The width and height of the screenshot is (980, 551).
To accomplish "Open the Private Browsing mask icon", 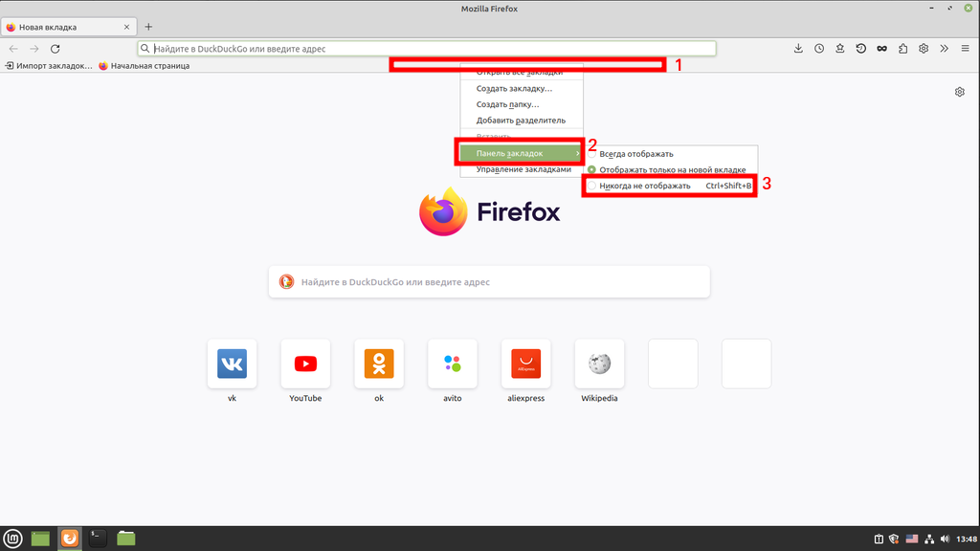I will click(x=881, y=49).
